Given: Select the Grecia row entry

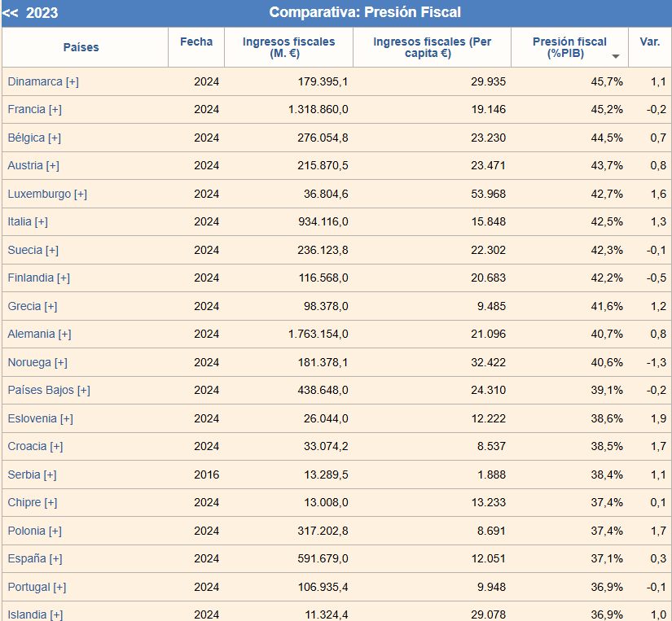Looking at the screenshot, I should [26, 306].
